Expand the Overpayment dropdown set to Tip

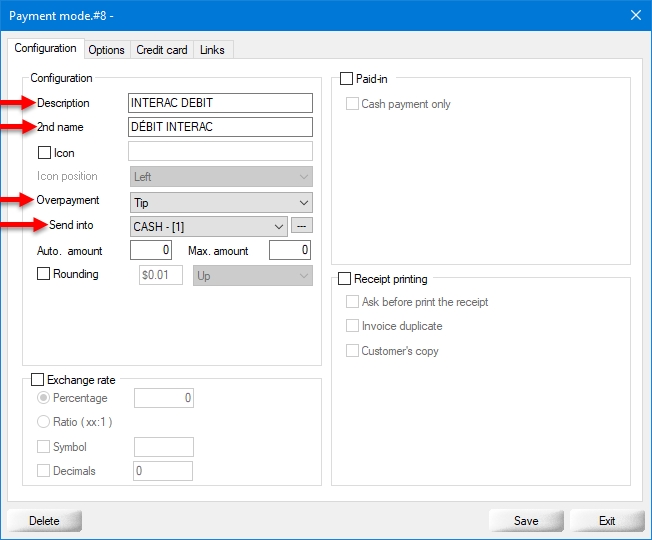[x=220, y=202]
